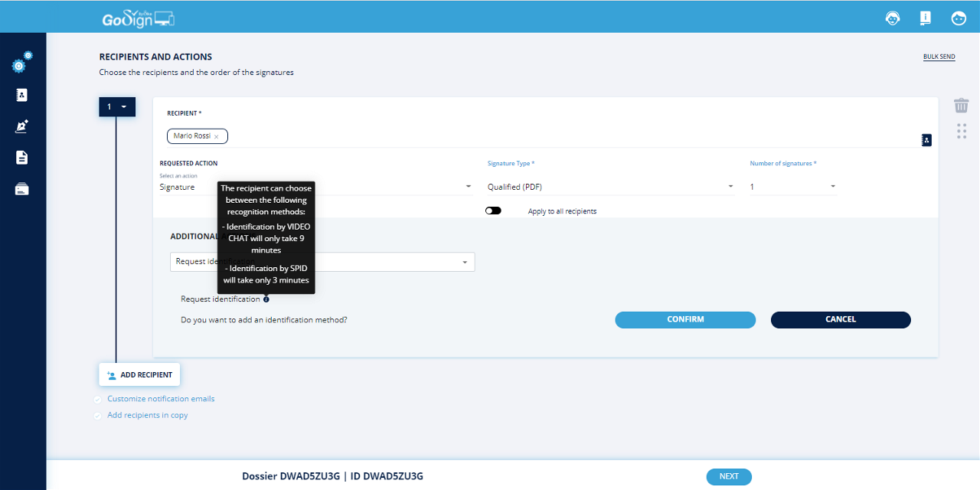Open the user profile avatar icon

(959, 18)
